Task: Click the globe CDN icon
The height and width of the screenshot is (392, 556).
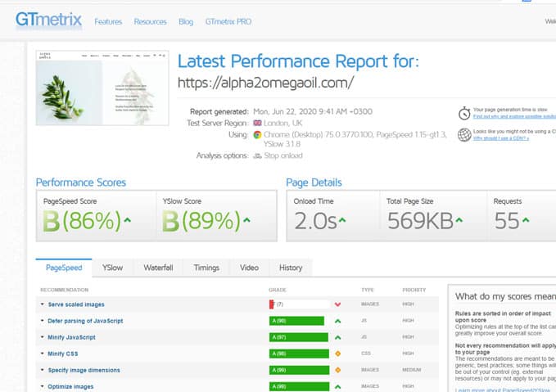Action: click(464, 135)
